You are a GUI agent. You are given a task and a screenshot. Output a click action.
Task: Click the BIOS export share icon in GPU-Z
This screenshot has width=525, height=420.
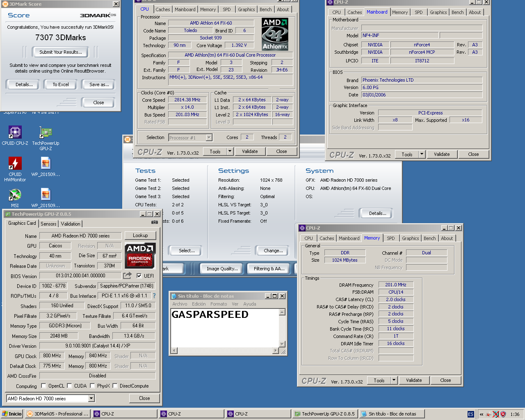pos(128,276)
